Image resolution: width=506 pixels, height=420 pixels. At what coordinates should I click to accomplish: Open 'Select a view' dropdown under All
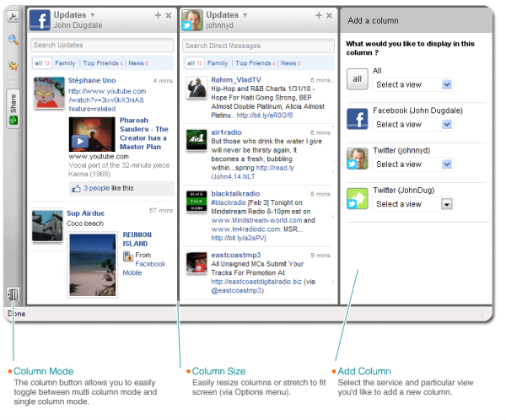413,84
